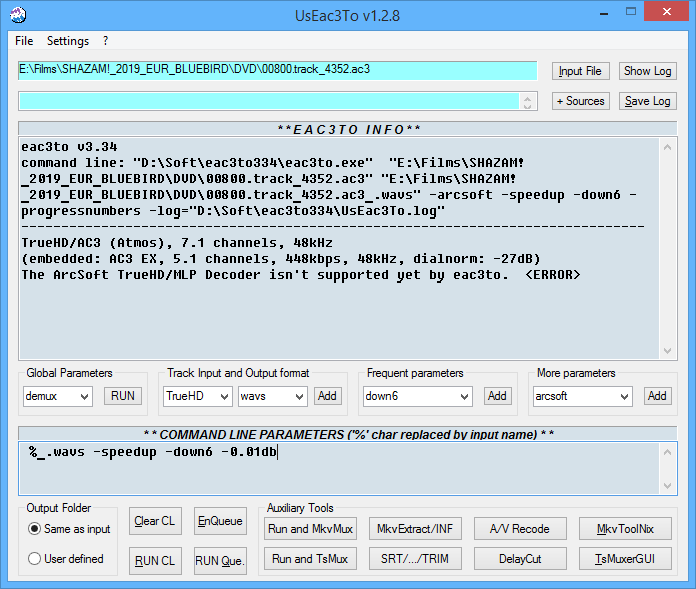This screenshot has height=589, width=696.
Task: Click the RUN Que. button
Action: [x=220, y=561]
